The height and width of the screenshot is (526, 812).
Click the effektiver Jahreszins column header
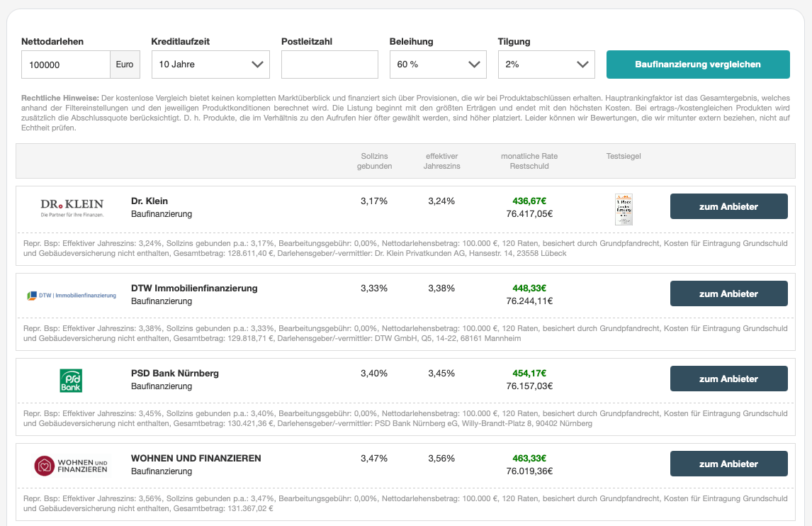(x=441, y=161)
